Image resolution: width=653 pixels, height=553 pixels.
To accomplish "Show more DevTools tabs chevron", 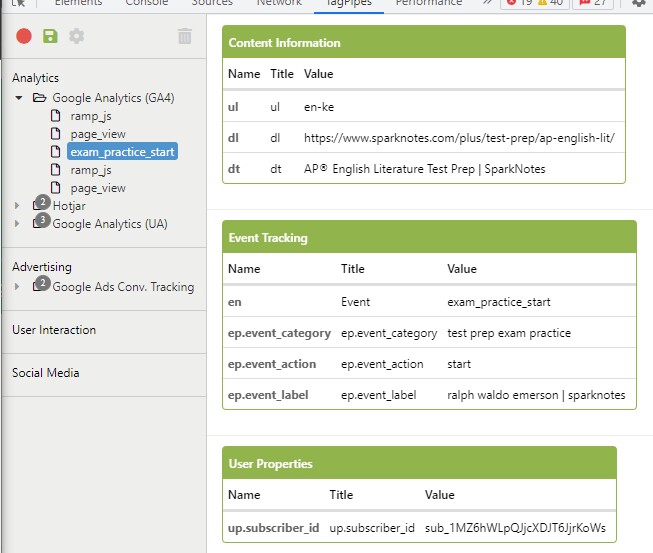I will point(487,3).
